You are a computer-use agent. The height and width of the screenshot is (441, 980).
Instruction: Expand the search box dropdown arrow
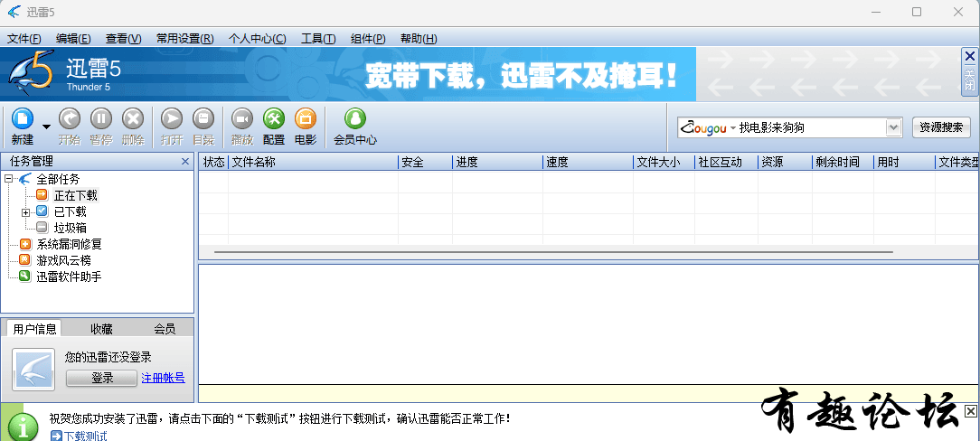(x=894, y=127)
